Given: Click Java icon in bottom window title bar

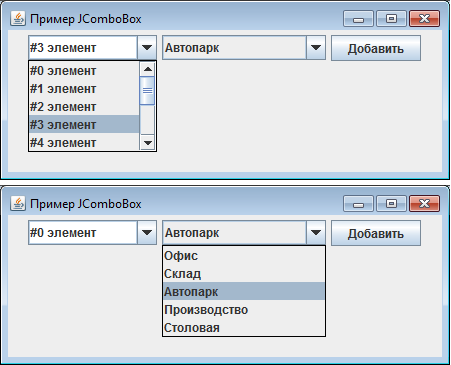Looking at the screenshot, I should pyautogui.click(x=18, y=203).
